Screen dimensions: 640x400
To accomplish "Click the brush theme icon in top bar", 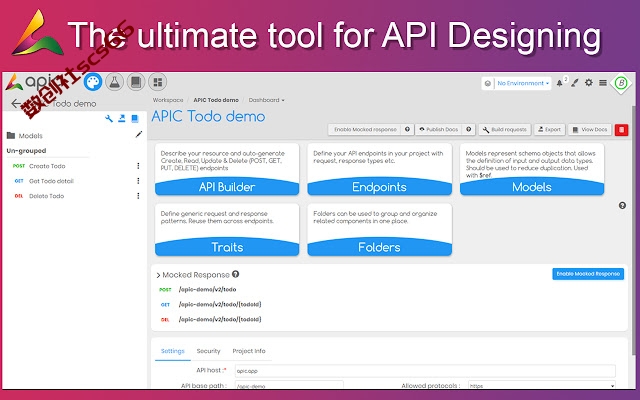I will point(575,83).
